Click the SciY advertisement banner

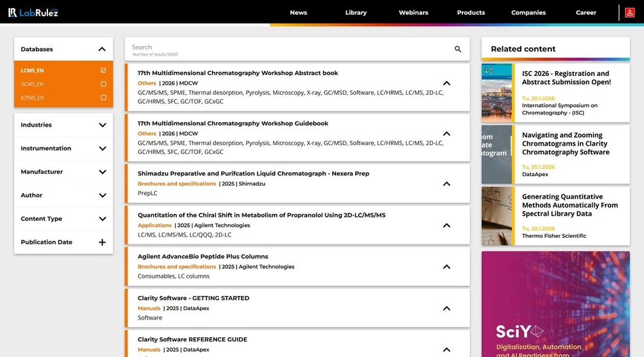[x=555, y=305]
